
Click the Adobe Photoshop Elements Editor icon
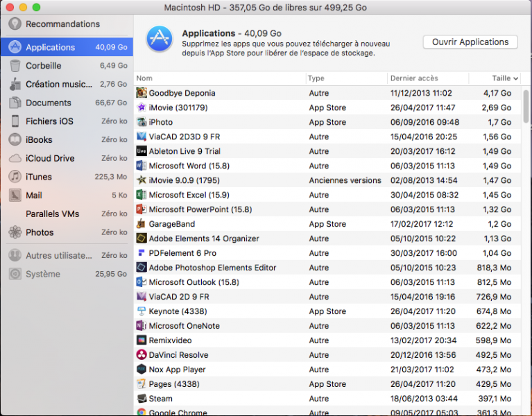(141, 268)
